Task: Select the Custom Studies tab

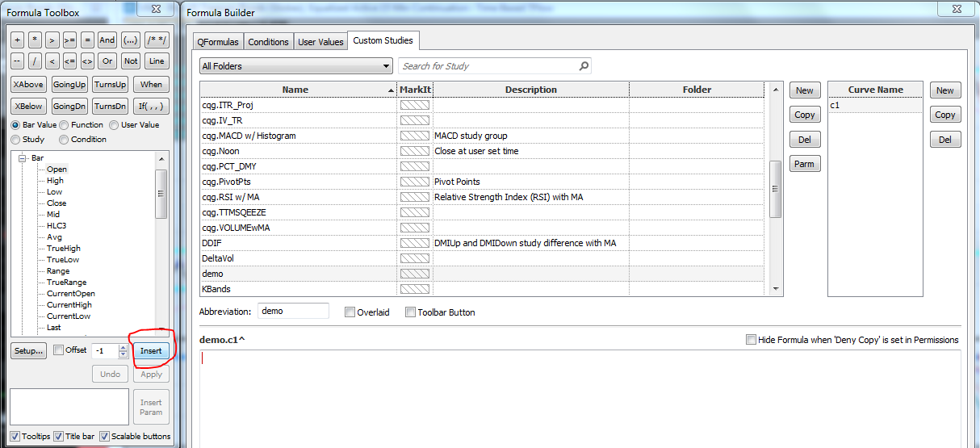Action: tap(383, 40)
